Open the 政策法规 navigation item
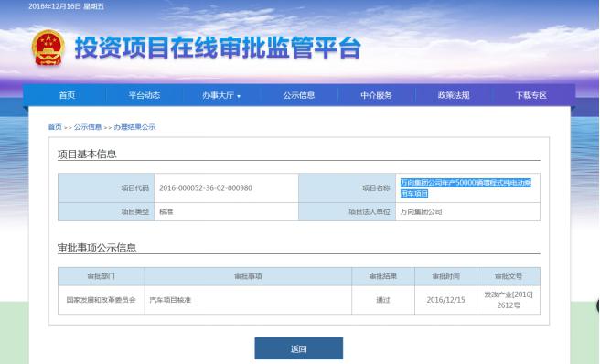Image resolution: width=600 pixels, height=364 pixels. (x=454, y=95)
